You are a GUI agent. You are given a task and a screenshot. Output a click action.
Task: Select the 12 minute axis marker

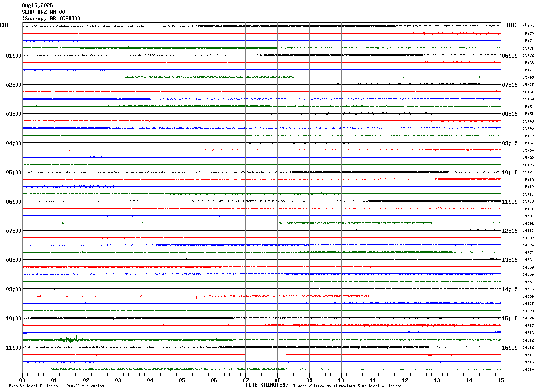click(405, 380)
